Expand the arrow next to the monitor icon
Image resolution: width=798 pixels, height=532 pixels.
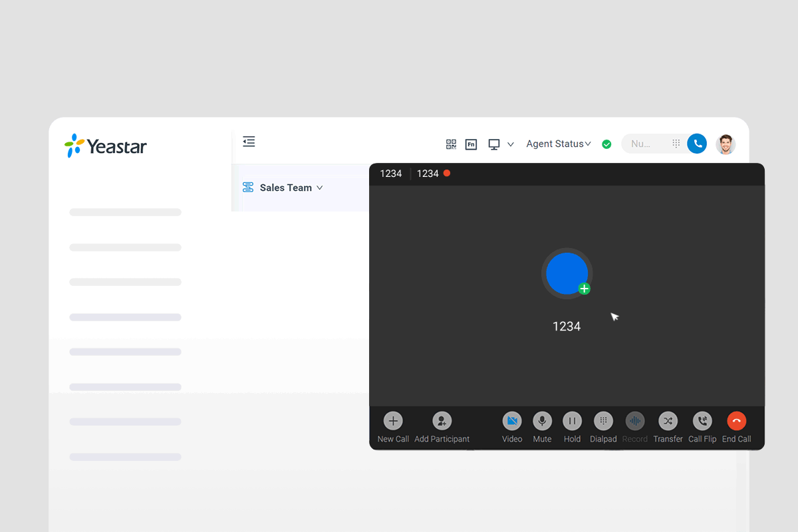(511, 144)
